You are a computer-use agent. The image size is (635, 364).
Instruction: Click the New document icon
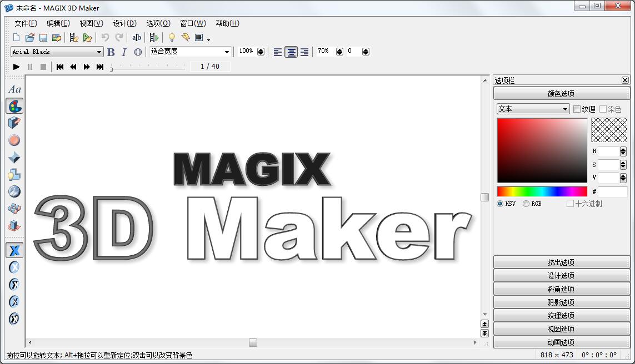click(x=16, y=38)
